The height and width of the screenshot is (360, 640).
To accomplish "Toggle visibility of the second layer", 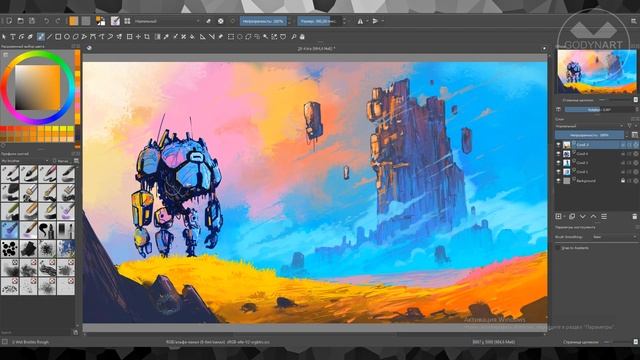I will pyautogui.click(x=558, y=153).
